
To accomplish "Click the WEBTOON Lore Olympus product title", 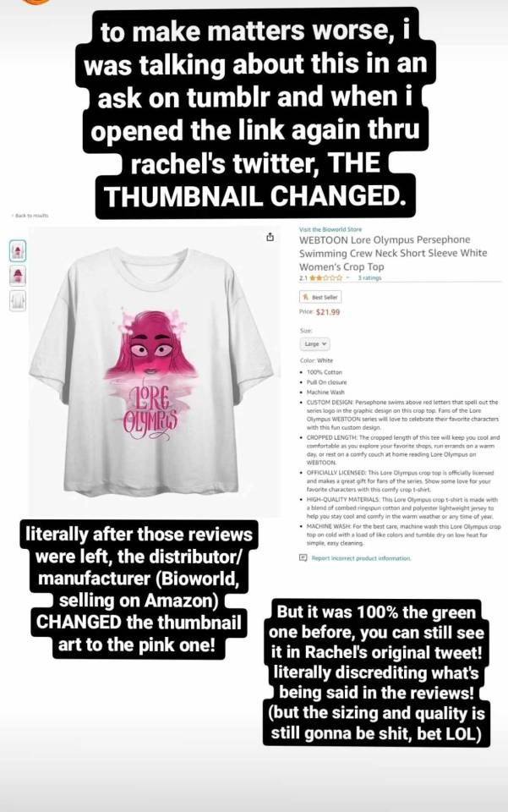I will tap(393, 253).
